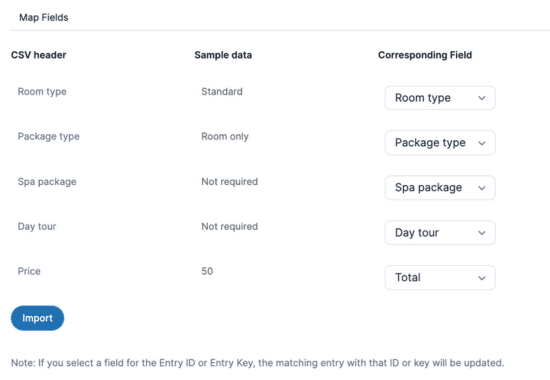550x380 pixels.
Task: Open the Package type corresponding field dropdown
Action: click(x=440, y=142)
